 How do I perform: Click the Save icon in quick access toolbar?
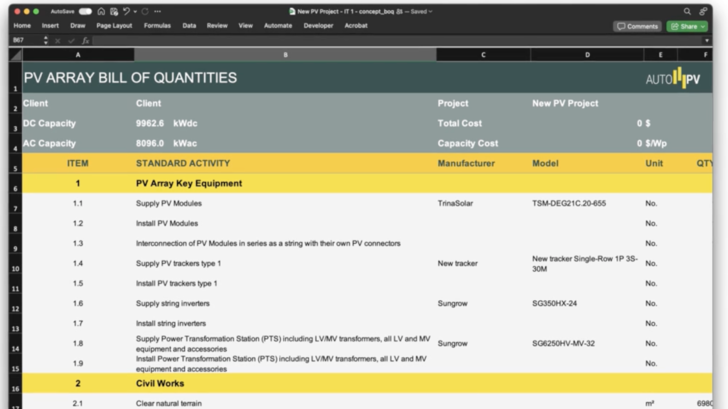[x=113, y=11]
